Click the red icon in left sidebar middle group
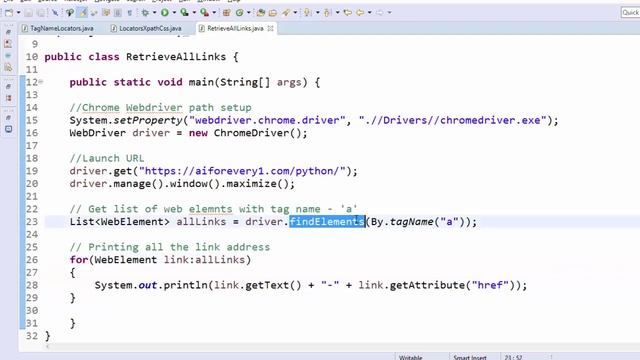640x360 pixels. 9,98
